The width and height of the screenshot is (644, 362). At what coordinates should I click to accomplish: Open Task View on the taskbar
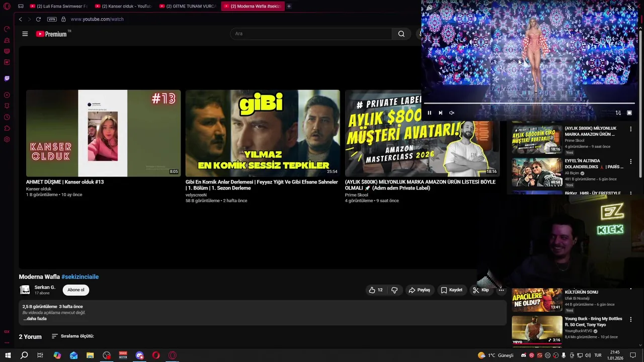pos(40,355)
